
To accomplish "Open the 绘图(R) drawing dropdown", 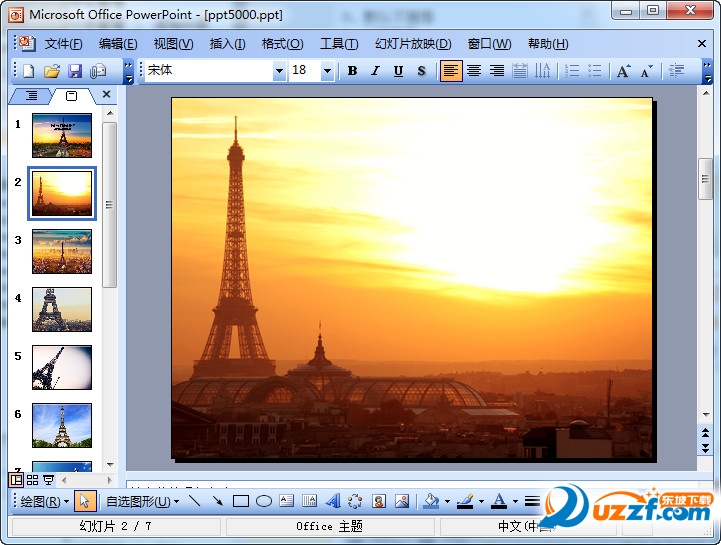I will (x=45, y=501).
